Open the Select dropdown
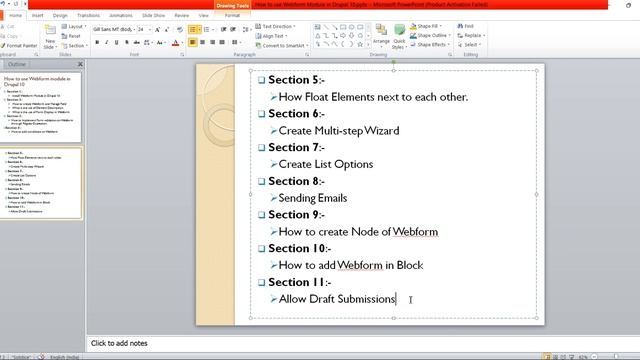Viewport: 640px width, 360px height. [x=469, y=44]
